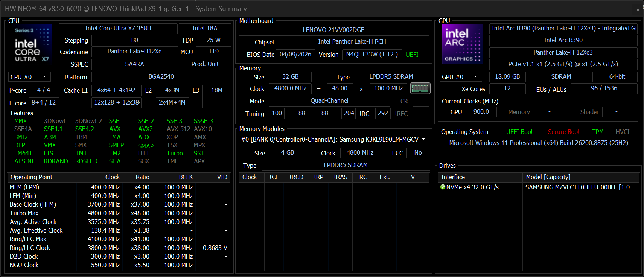This screenshot has height=277, width=644.
Task: Click the Intel Arc B390 GPU name field
Action: 563,40
